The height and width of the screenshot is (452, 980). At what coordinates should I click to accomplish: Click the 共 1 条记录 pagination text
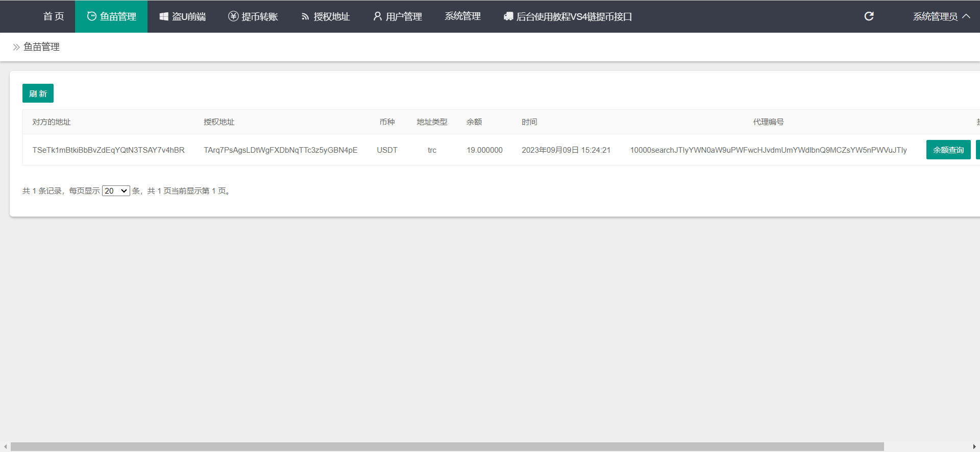pos(42,191)
